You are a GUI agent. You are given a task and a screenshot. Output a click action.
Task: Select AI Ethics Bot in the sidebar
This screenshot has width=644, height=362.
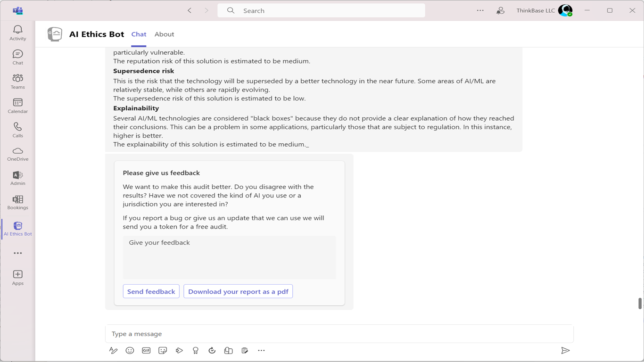point(17,229)
